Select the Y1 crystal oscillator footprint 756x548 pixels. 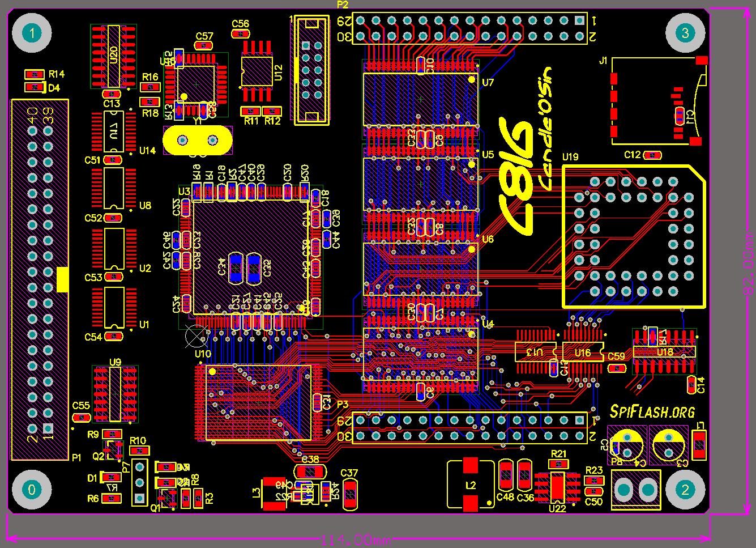point(197,140)
